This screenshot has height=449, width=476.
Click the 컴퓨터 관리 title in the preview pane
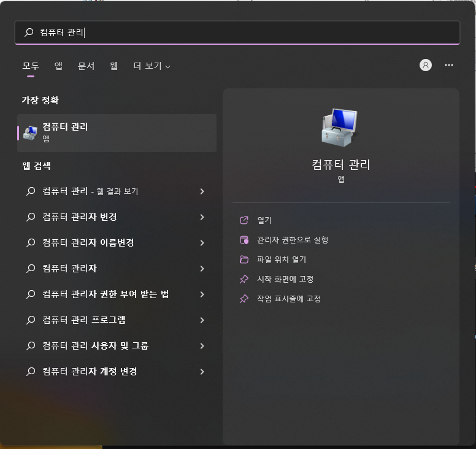(341, 165)
